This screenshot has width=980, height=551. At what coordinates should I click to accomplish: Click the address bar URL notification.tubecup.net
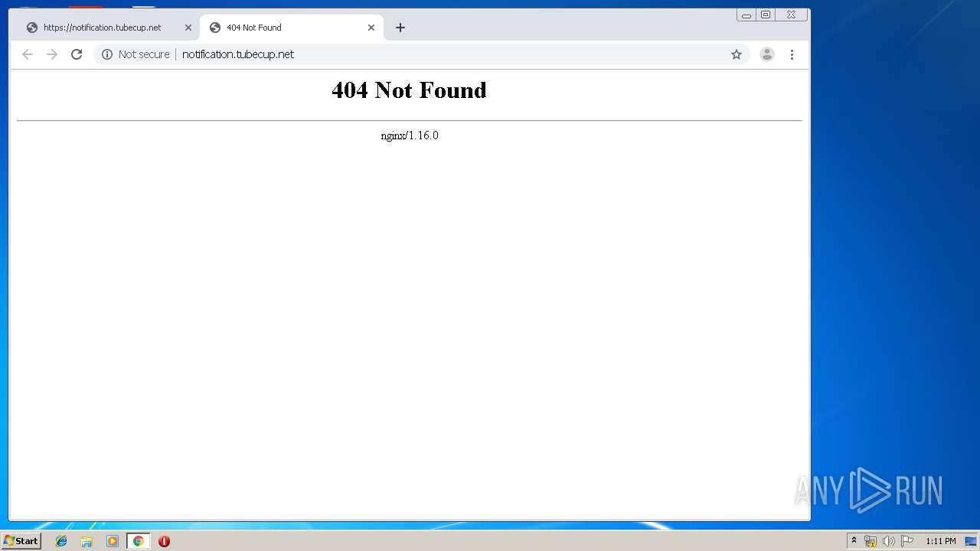point(238,54)
